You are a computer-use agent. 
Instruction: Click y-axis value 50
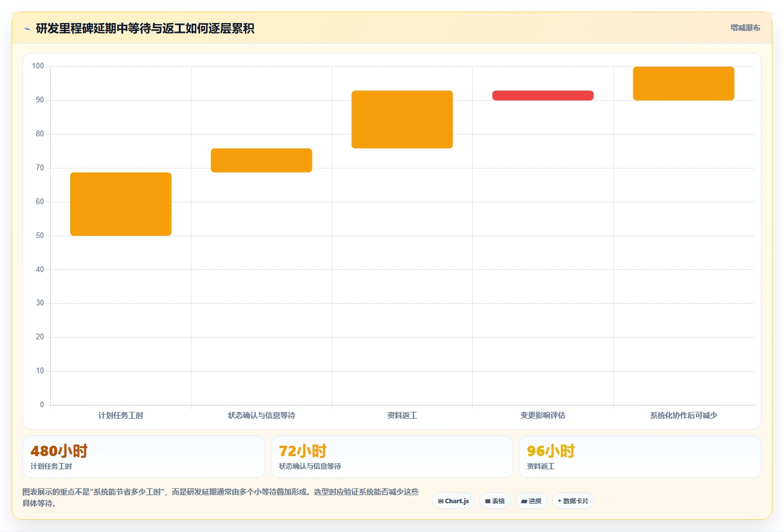pos(40,236)
